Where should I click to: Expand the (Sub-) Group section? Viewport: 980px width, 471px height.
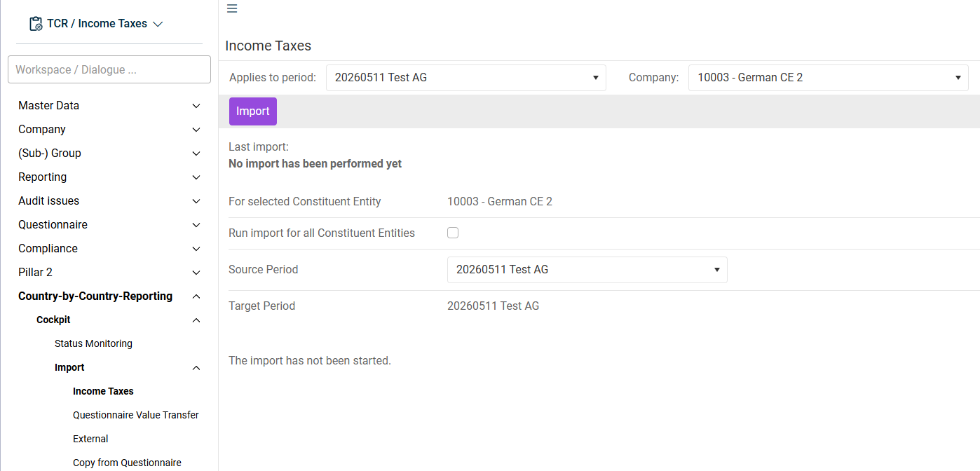109,153
